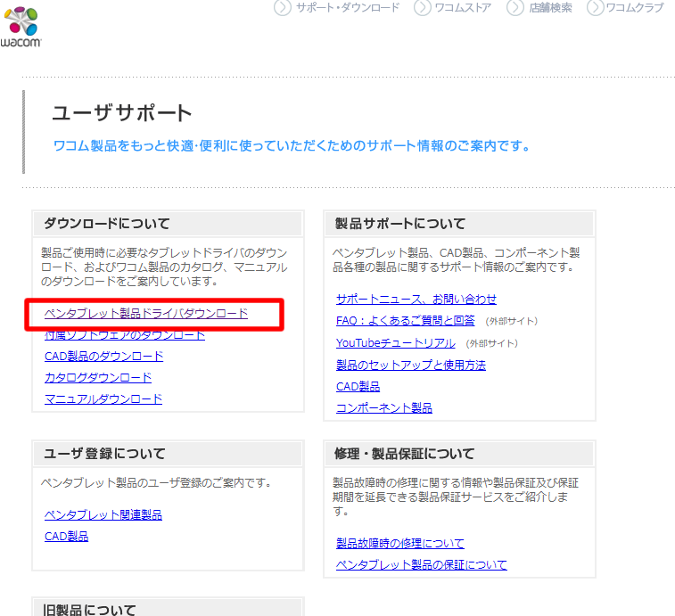Click the arrow icon beside 店舗検索
The image size is (675, 616).
(515, 7)
